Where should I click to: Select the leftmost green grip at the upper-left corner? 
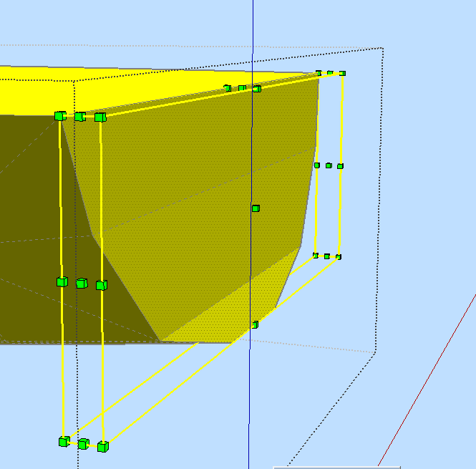59,115
